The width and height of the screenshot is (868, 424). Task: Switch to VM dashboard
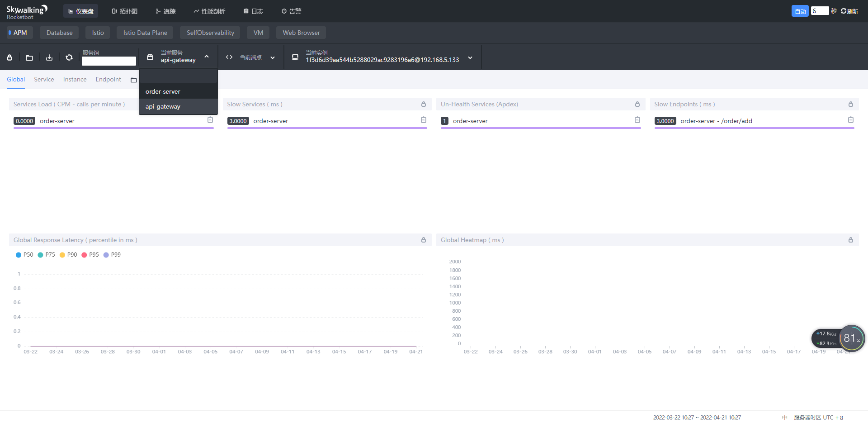[258, 33]
